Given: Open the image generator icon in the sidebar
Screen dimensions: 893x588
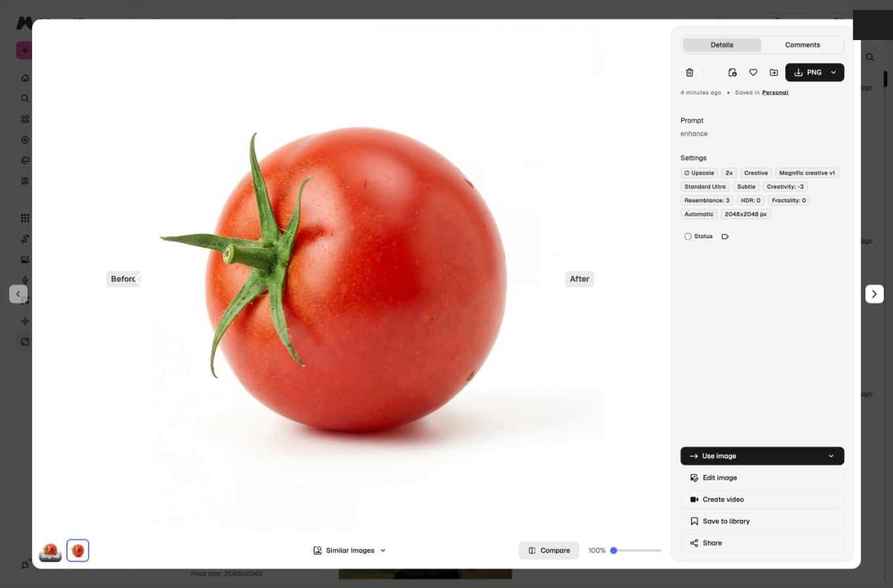Looking at the screenshot, I should (25, 259).
